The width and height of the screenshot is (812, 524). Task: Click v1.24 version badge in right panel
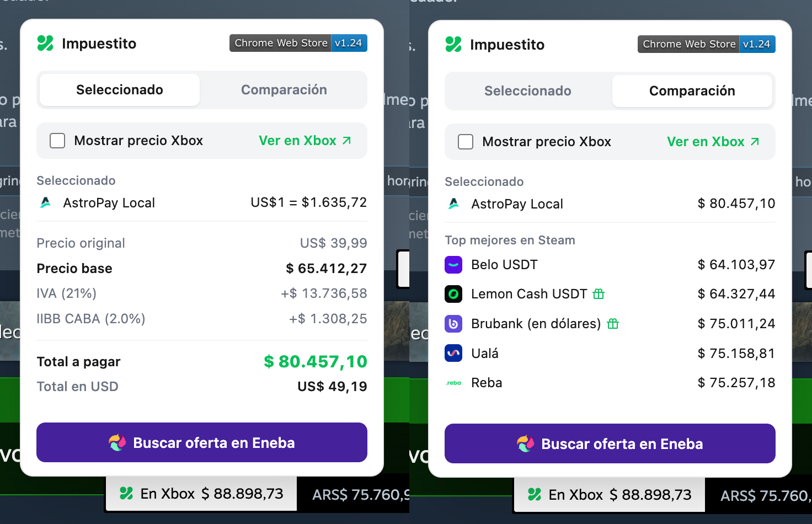point(757,44)
